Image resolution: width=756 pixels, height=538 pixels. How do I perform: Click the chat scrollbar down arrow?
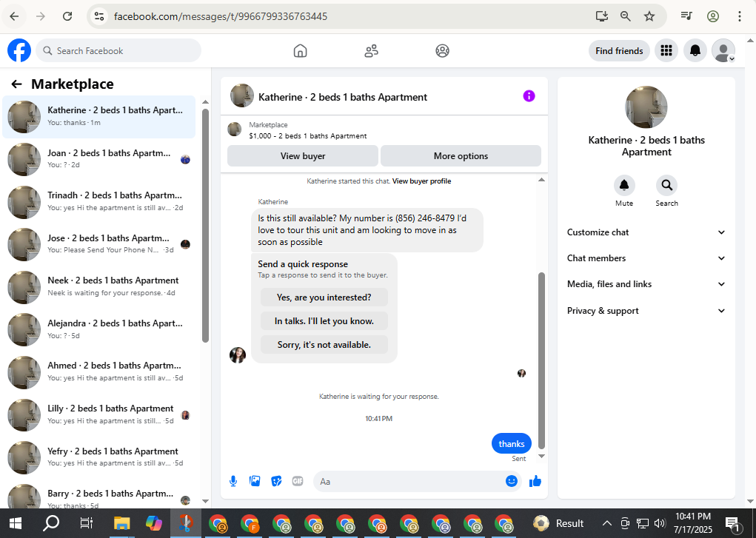coord(541,456)
